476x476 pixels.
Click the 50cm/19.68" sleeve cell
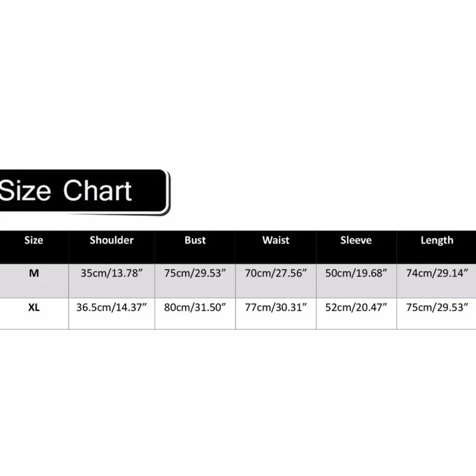click(356, 274)
